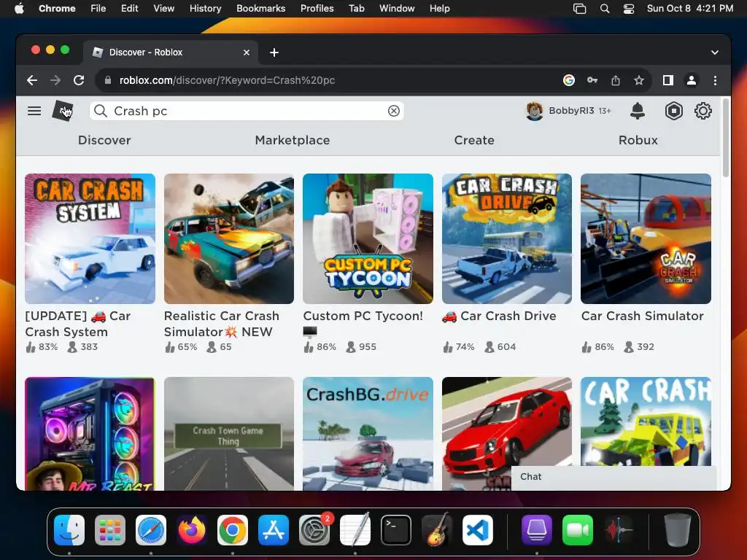
Task: Select Mr Beast PC game thumbnail
Action: click(x=90, y=434)
